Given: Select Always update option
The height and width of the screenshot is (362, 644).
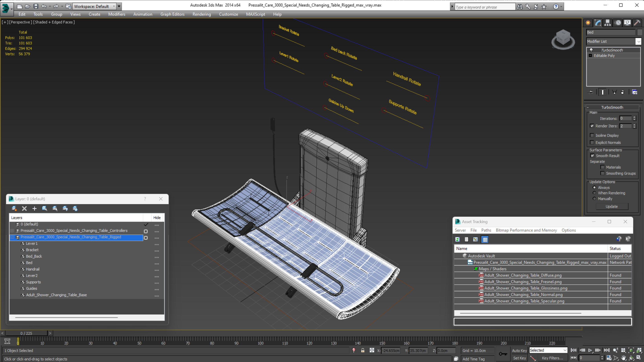Looking at the screenshot, I should click(x=594, y=187).
